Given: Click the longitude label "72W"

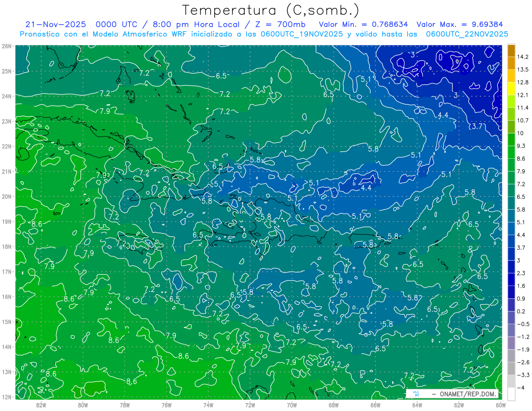Looking at the screenshot, I should (250, 404).
